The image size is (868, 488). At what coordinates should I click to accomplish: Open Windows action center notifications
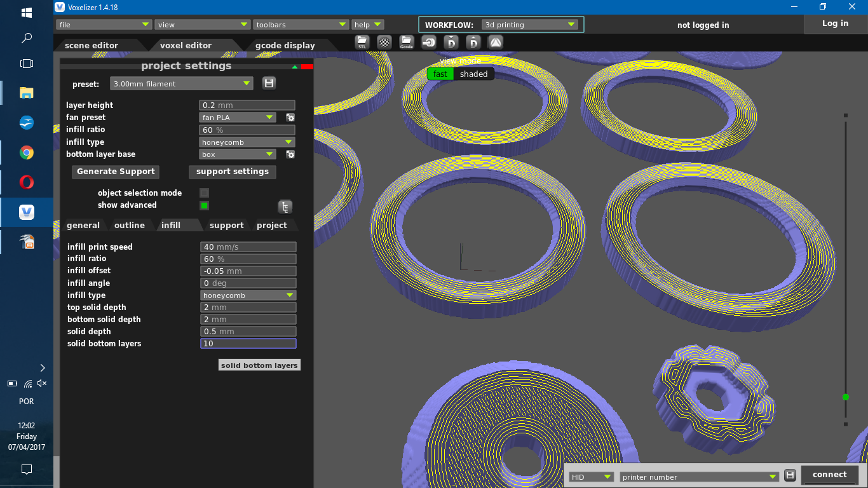pos(27,470)
